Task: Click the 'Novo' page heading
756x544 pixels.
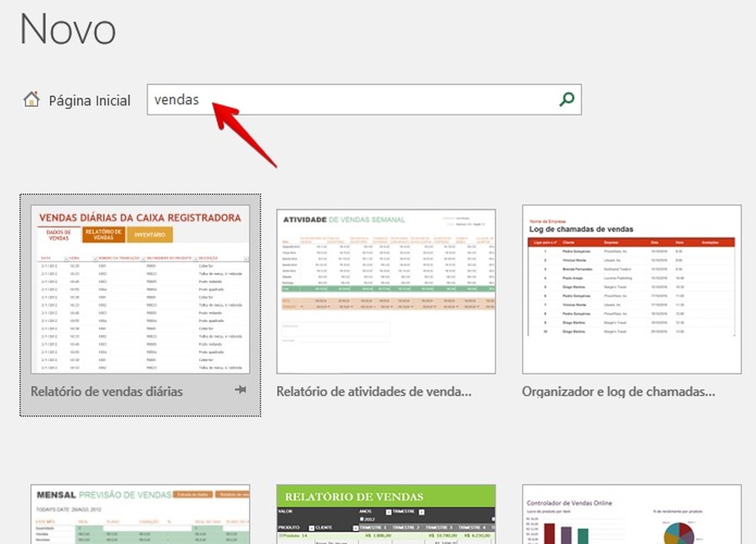Action: click(x=68, y=29)
